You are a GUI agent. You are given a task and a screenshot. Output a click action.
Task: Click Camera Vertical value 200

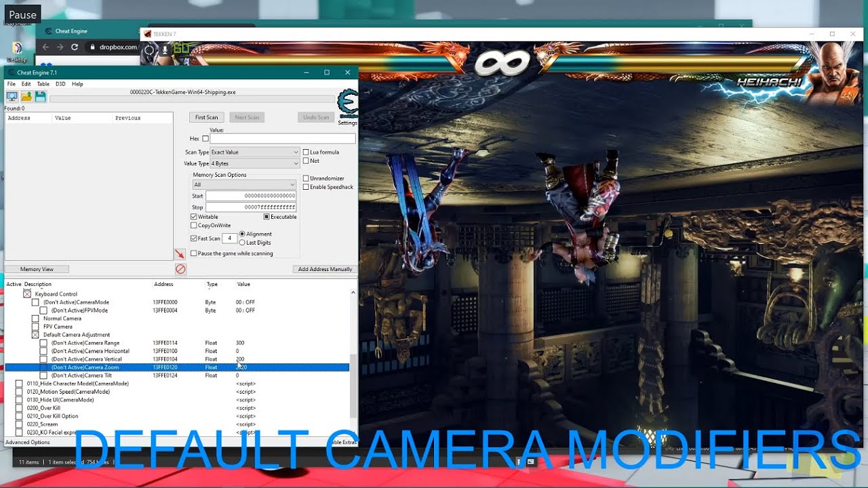point(240,359)
